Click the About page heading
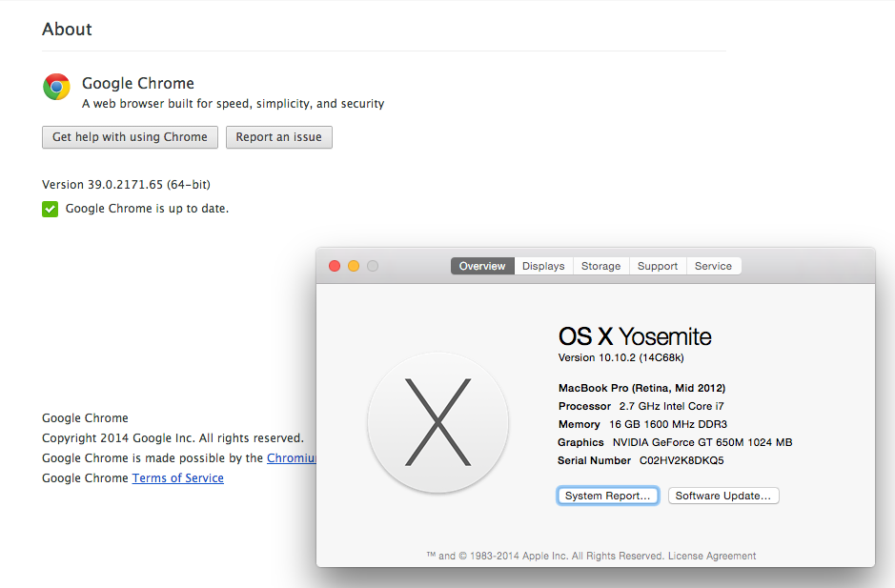Viewport: 895px width, 588px height. coord(67,30)
